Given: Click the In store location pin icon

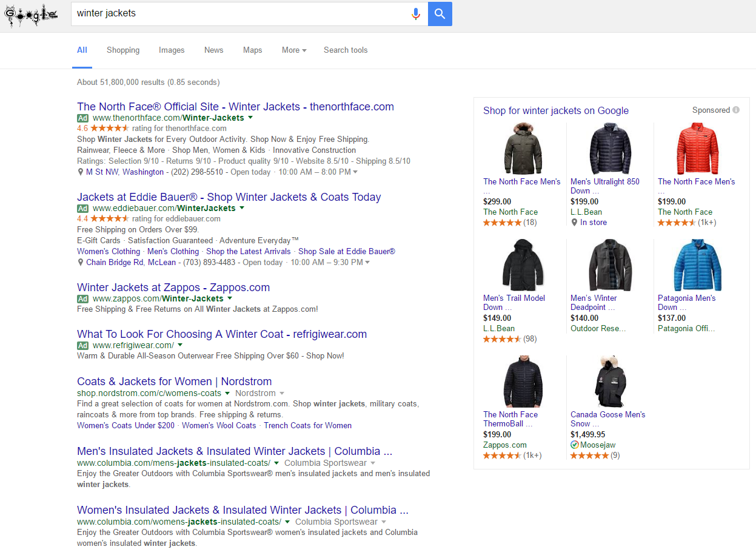Looking at the screenshot, I should point(574,223).
